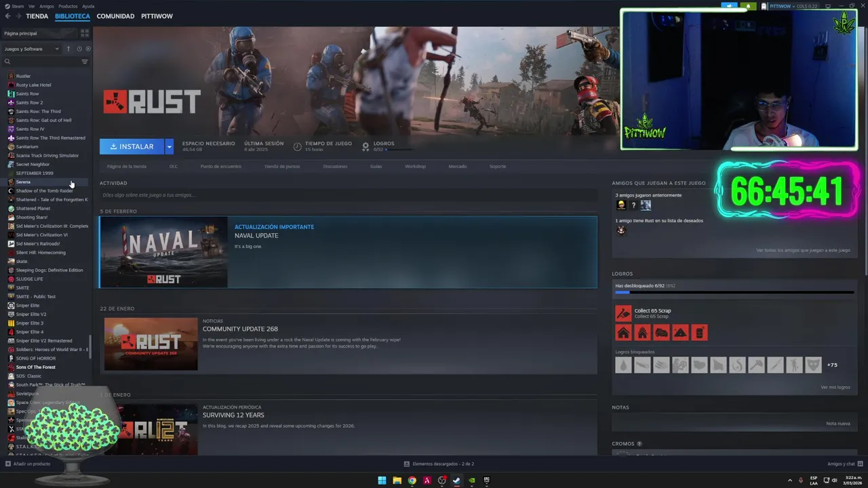Open Amigos y chat

pyautogui.click(x=844, y=464)
